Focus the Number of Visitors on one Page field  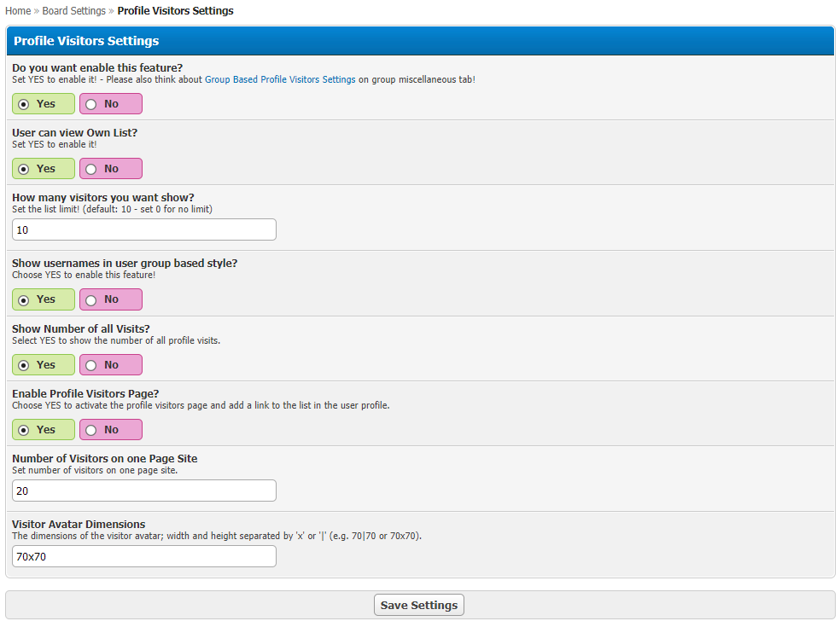(x=144, y=491)
